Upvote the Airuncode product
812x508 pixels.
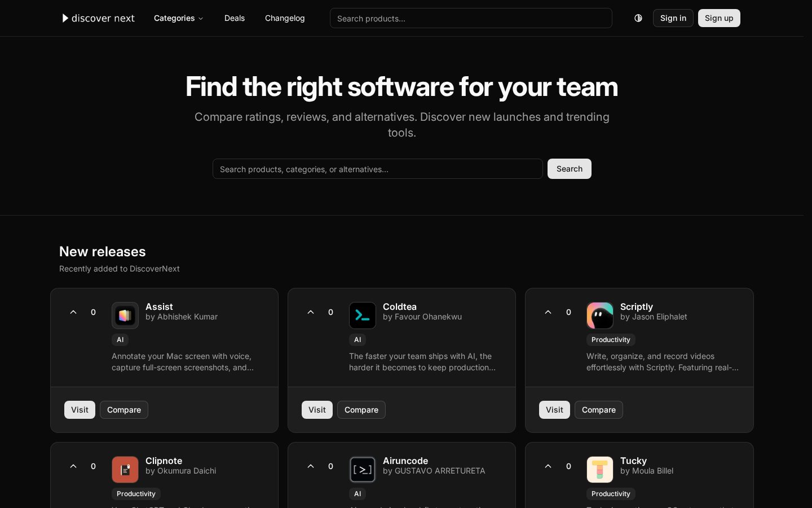311,466
